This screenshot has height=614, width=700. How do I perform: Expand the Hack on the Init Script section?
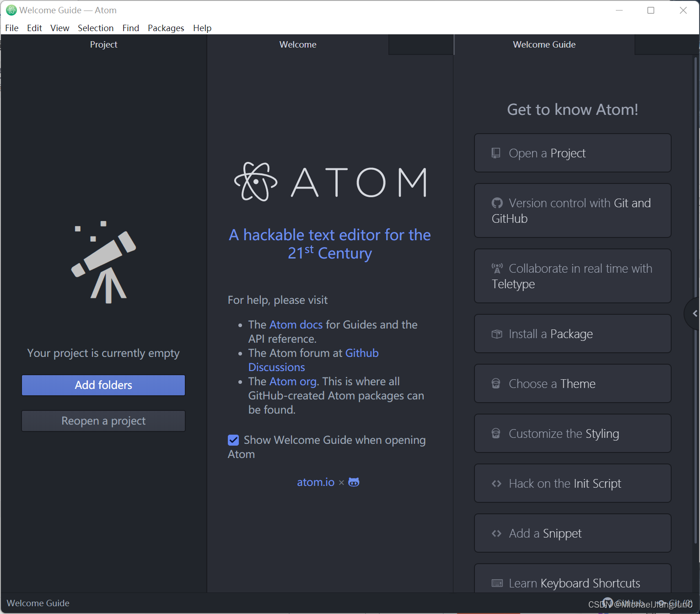(x=573, y=483)
